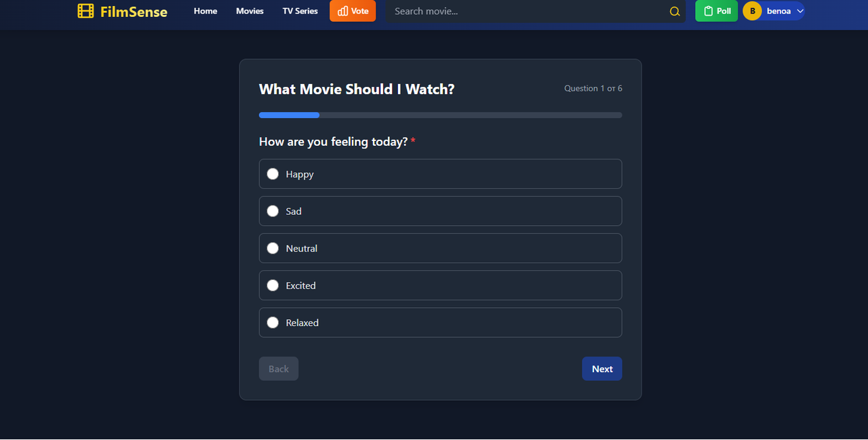The width and height of the screenshot is (868, 440).
Task: Click the 'Question 1 от 6' counter
Action: pyautogui.click(x=593, y=89)
